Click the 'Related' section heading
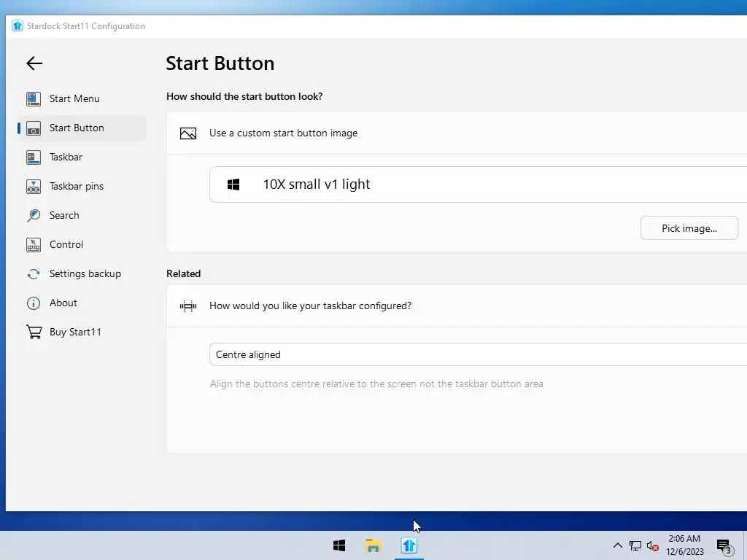 pyautogui.click(x=183, y=274)
